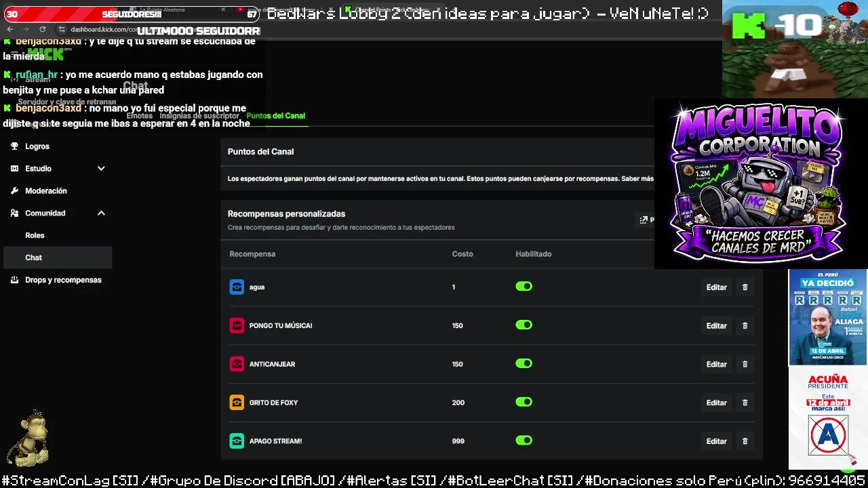Click the Costo column header

click(462, 254)
